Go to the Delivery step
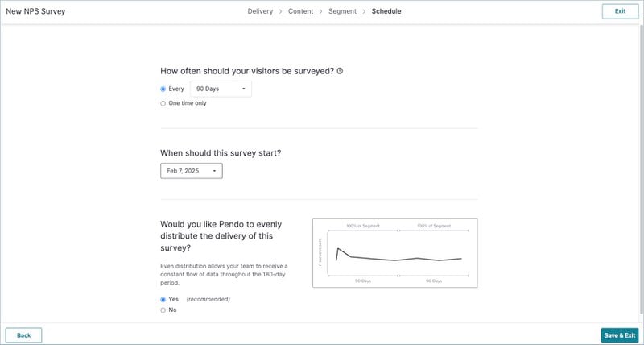The height and width of the screenshot is (345, 644). tap(260, 11)
